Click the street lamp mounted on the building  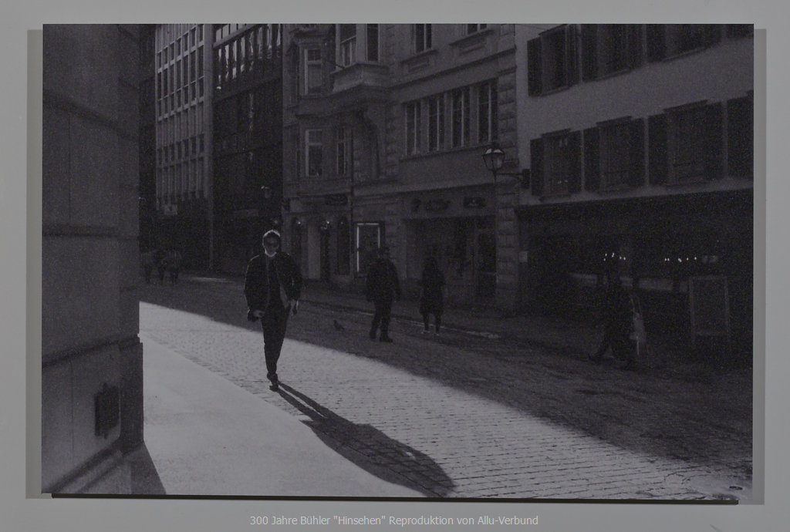tap(494, 159)
